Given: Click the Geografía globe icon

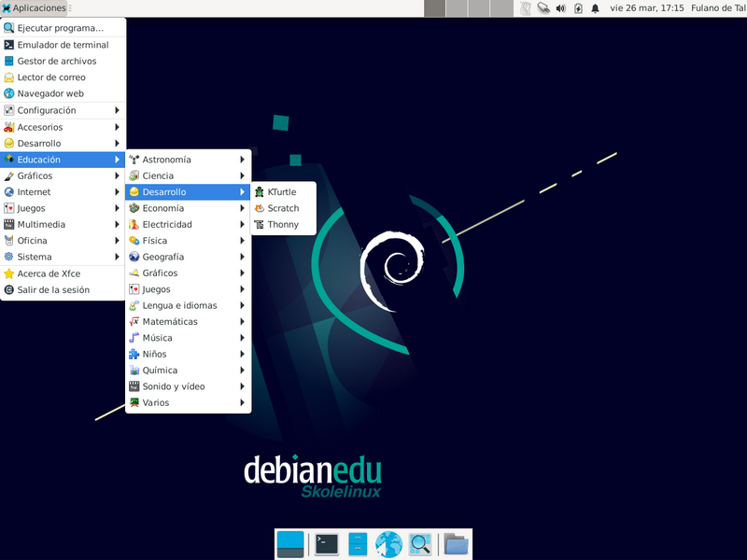Looking at the screenshot, I should point(134,257).
